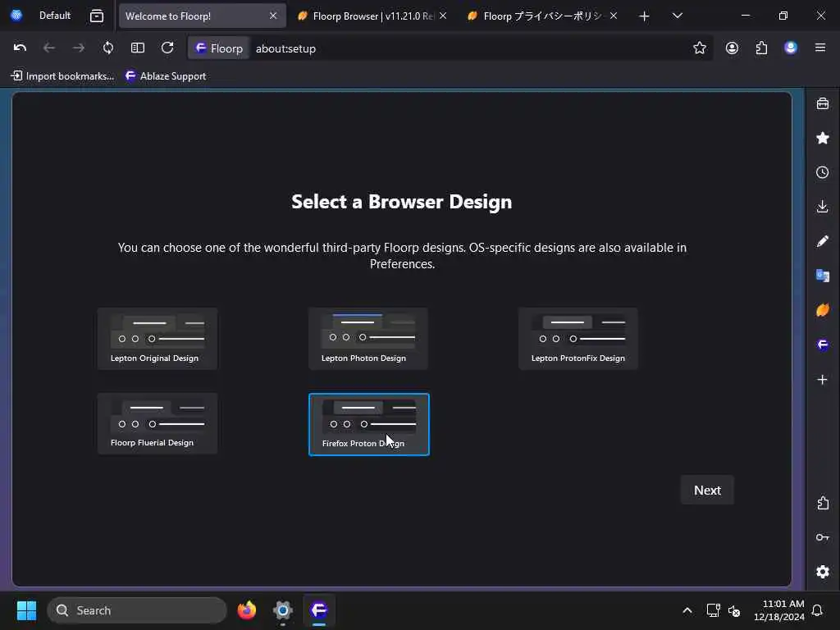The height and width of the screenshot is (630, 840).
Task: Open the orange Floorp docs sidebar icon
Action: [822, 310]
